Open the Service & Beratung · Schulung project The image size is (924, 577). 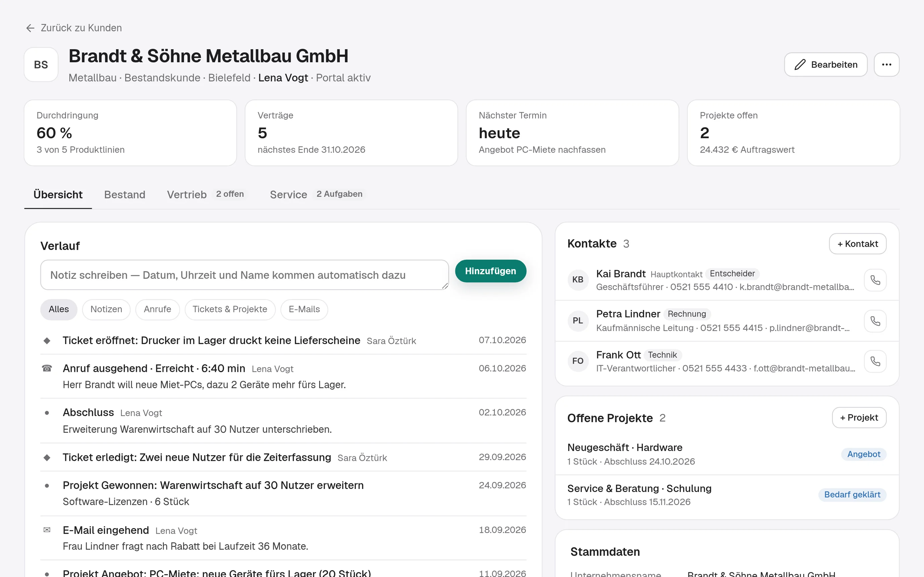tap(727, 495)
